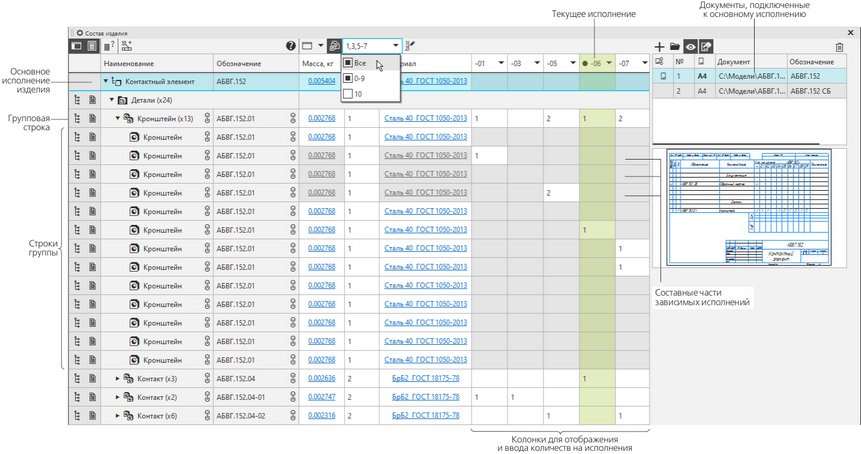Click the plus add document icon

pyautogui.click(x=659, y=47)
